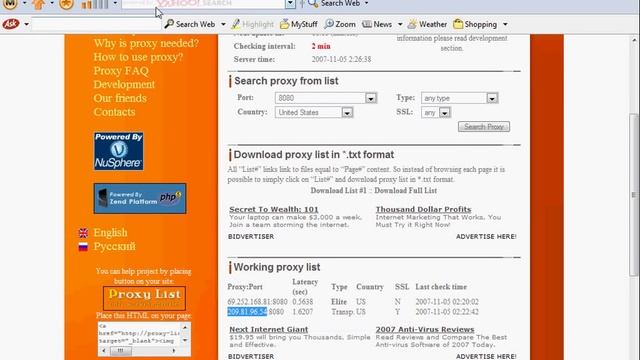
Task: Click the bar chart icon in top toolbar
Action: 95,4
